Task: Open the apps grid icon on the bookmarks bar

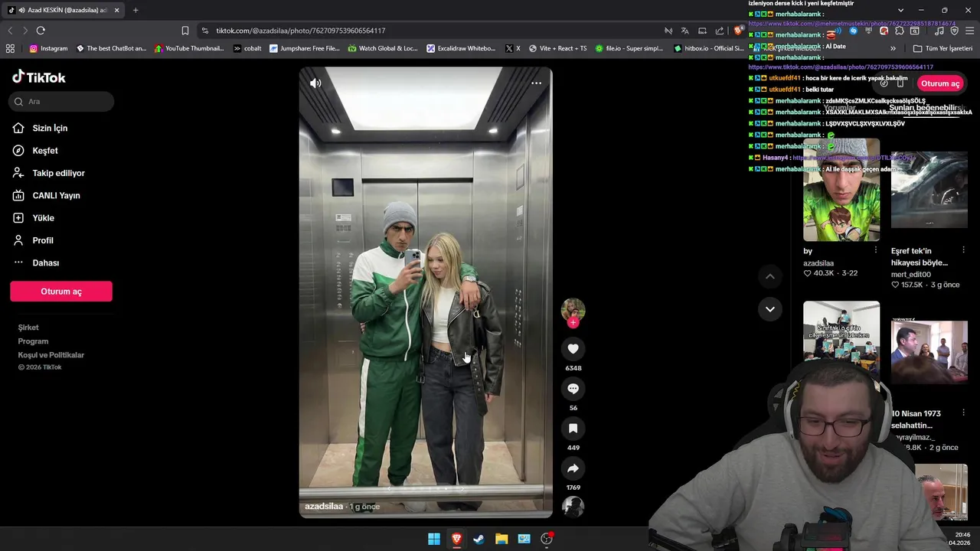Action: (10, 48)
